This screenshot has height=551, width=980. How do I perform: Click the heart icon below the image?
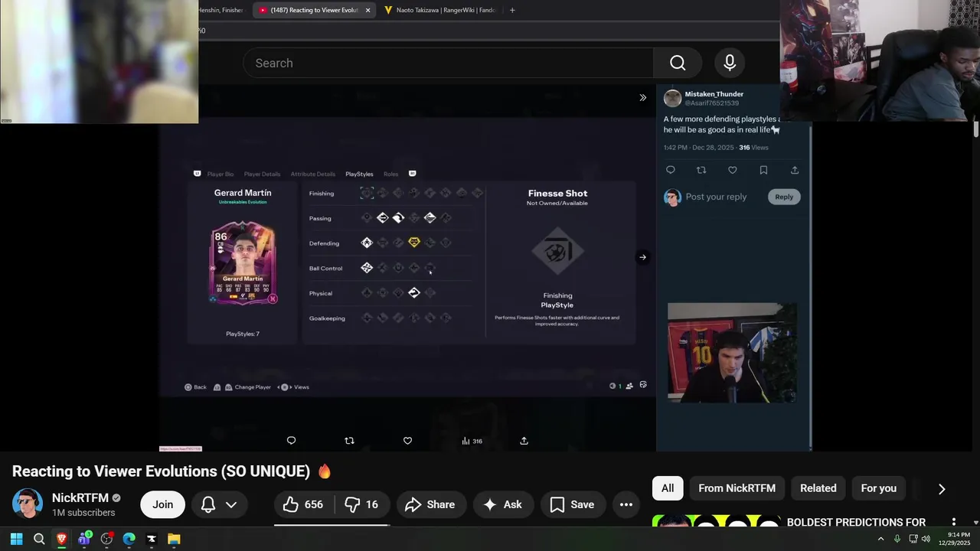pos(407,441)
